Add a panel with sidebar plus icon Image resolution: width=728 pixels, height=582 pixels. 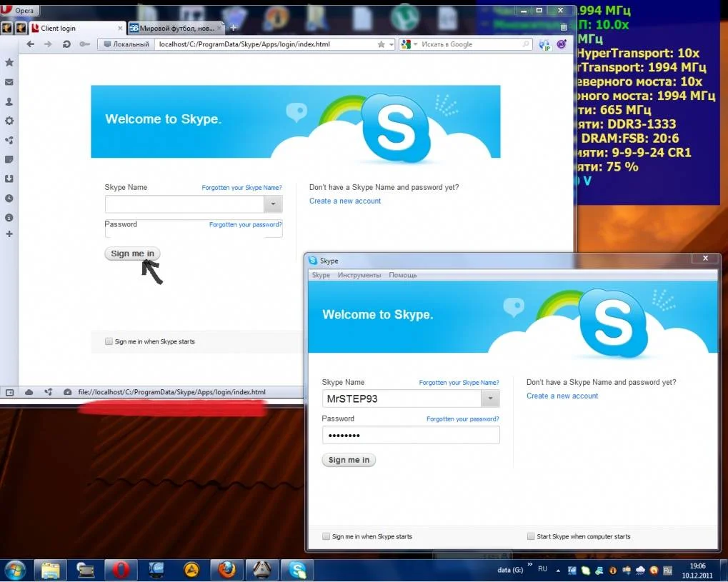(9, 234)
